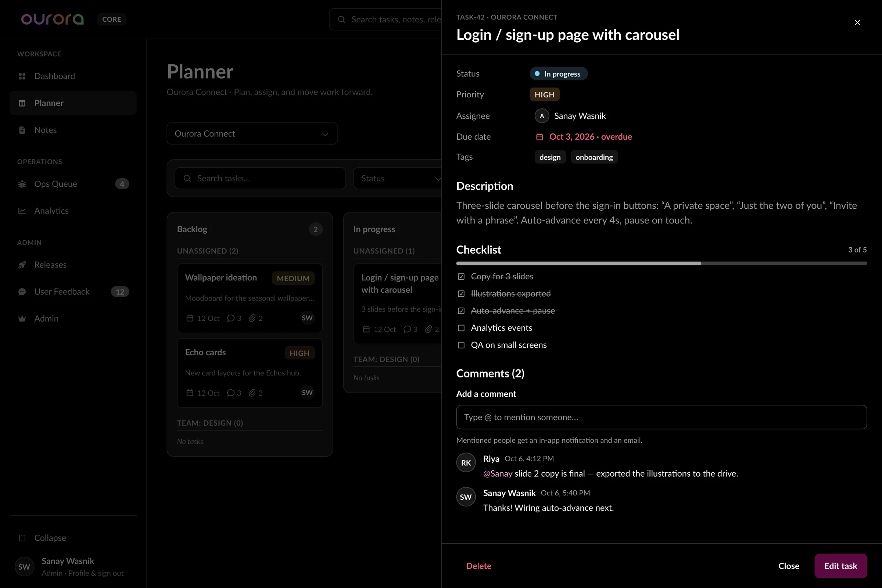The width and height of the screenshot is (882, 588).
Task: Click the checklist progress bar
Action: click(x=661, y=263)
